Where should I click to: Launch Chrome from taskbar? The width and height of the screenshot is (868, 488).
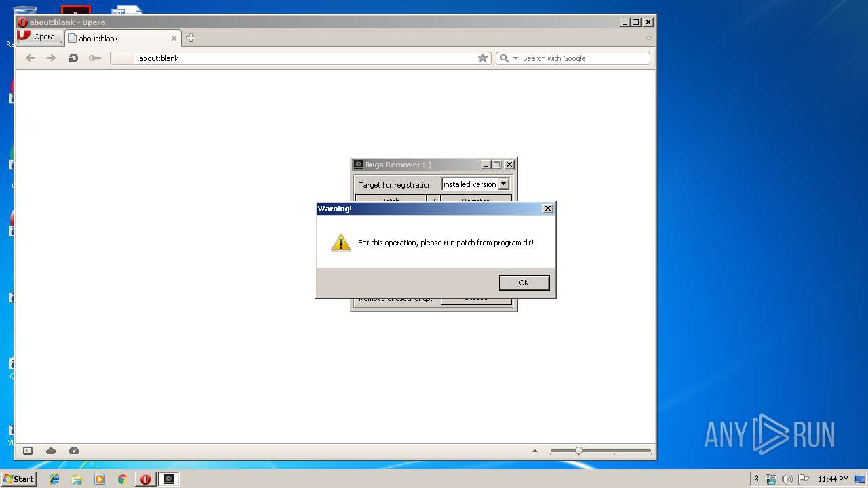(x=122, y=479)
